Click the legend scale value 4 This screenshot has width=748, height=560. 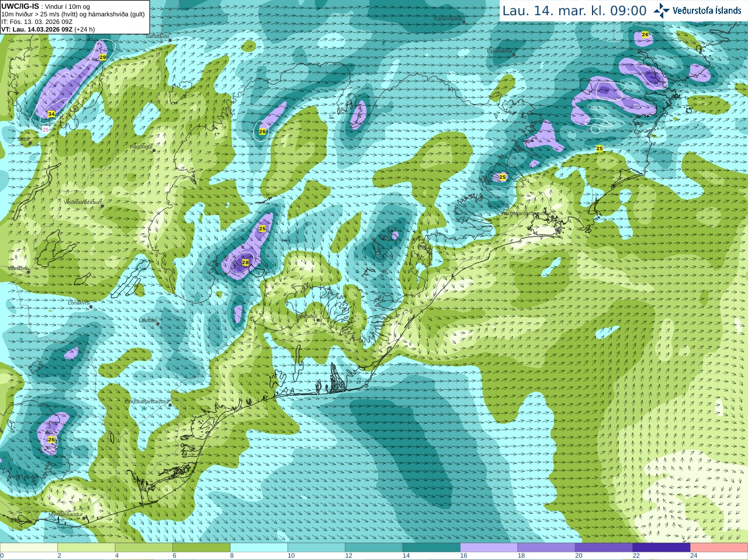(117, 556)
